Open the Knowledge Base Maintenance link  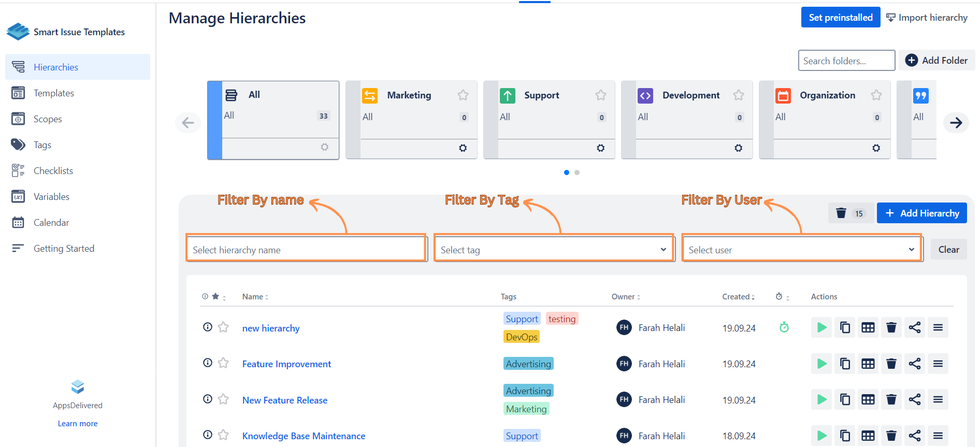304,436
